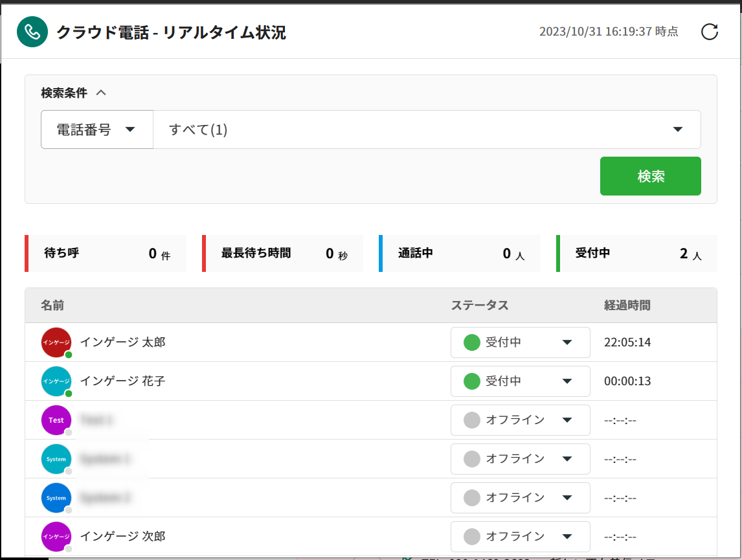
Task: Change インゲージ 花子's 受付中 status dropdown
Action: pos(520,381)
